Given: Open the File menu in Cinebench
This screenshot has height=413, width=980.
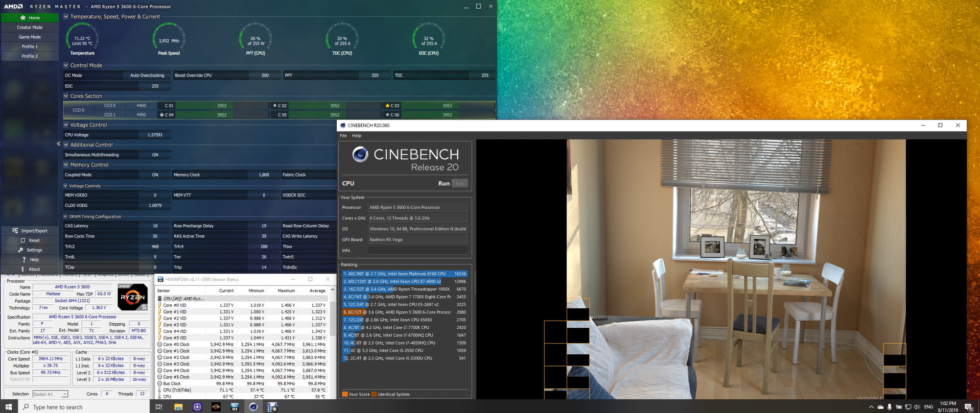Looking at the screenshot, I should (x=343, y=136).
